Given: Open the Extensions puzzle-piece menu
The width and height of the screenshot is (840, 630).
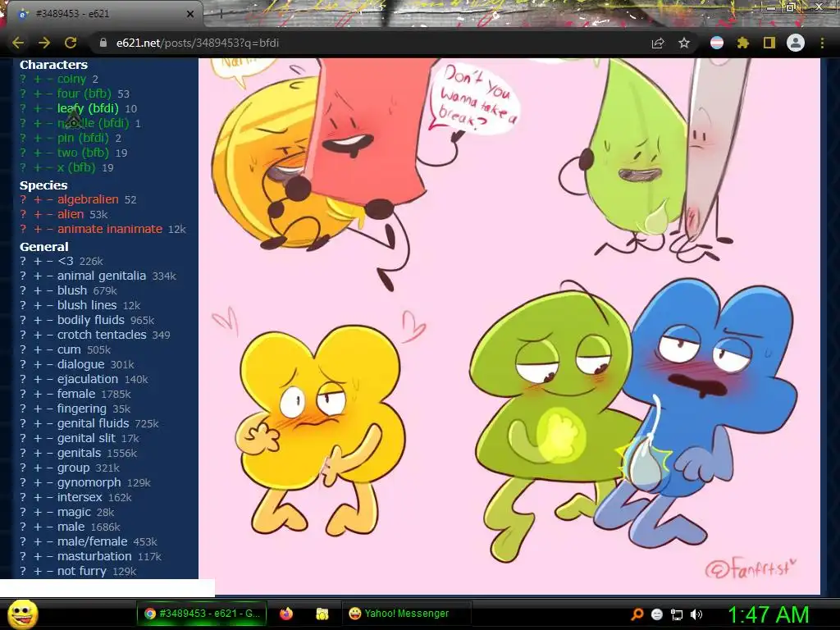Looking at the screenshot, I should (743, 43).
